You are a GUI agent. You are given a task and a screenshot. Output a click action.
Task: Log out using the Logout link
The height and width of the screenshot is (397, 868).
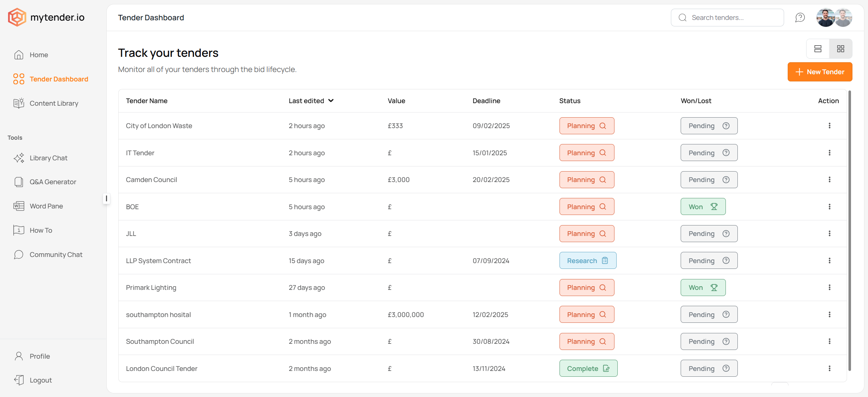pos(41,380)
